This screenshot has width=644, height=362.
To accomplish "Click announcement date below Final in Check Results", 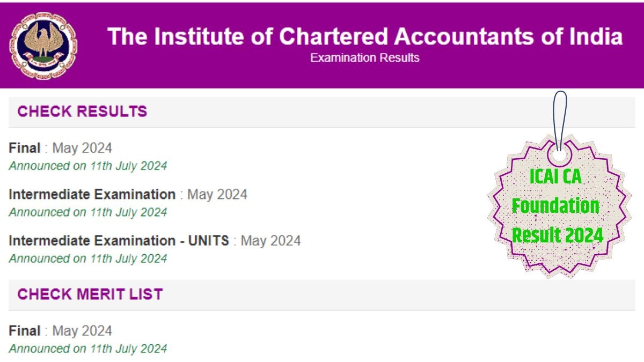I will (x=88, y=166).
